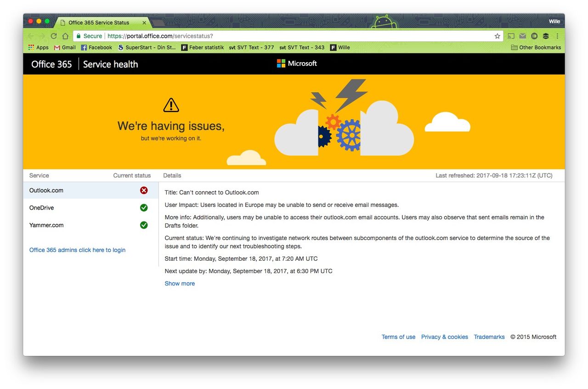
Task: Expand details with Show more
Action: (x=180, y=284)
